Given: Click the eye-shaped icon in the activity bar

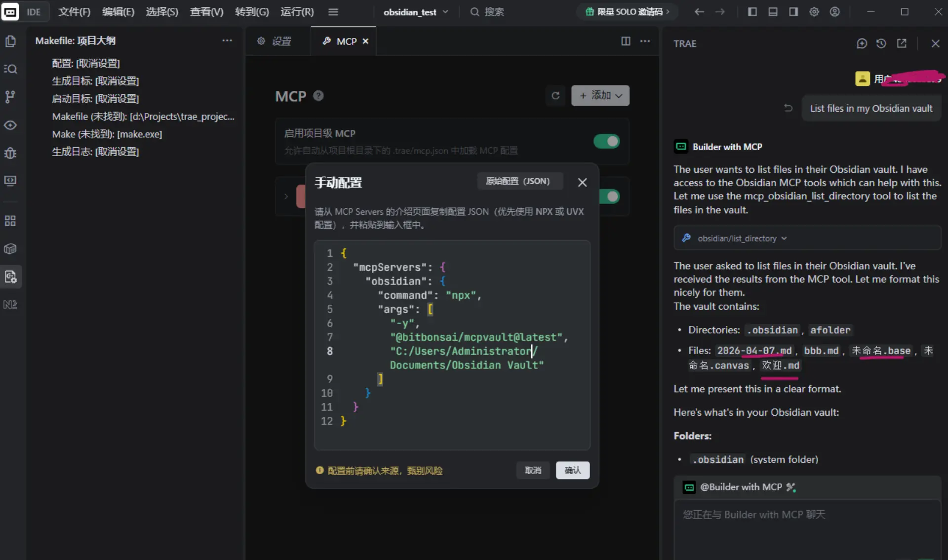Looking at the screenshot, I should [10, 125].
